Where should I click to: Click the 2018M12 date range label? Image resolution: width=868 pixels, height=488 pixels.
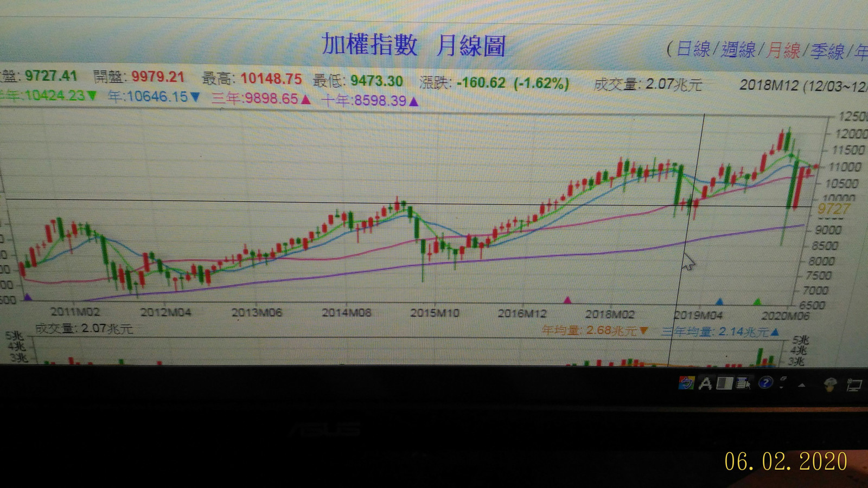point(803,86)
